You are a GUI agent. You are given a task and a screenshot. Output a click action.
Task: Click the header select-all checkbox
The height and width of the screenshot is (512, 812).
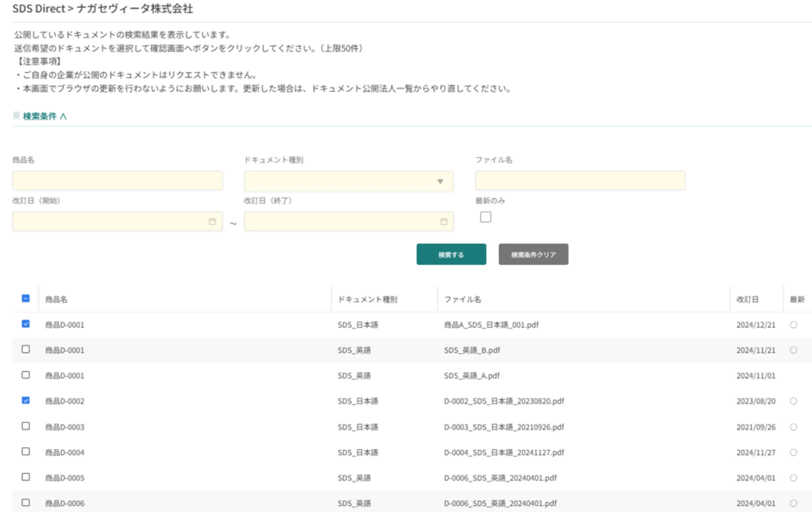click(26, 298)
